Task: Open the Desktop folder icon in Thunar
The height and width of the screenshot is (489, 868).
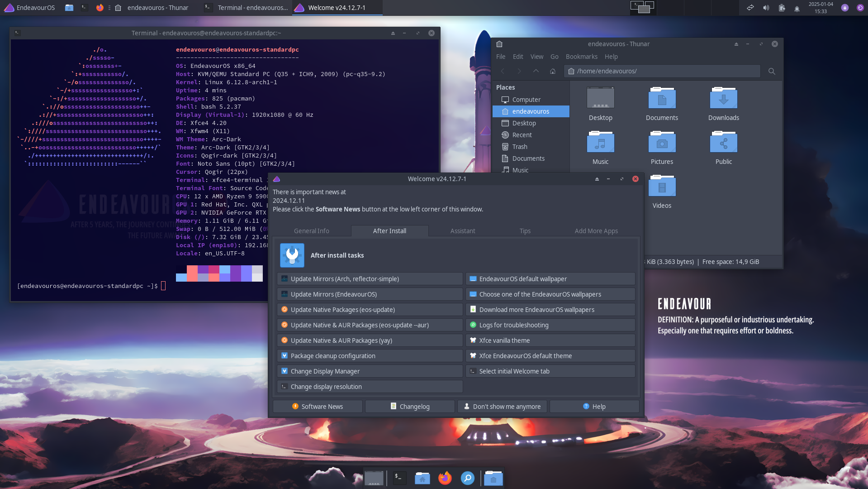Action: pyautogui.click(x=600, y=98)
